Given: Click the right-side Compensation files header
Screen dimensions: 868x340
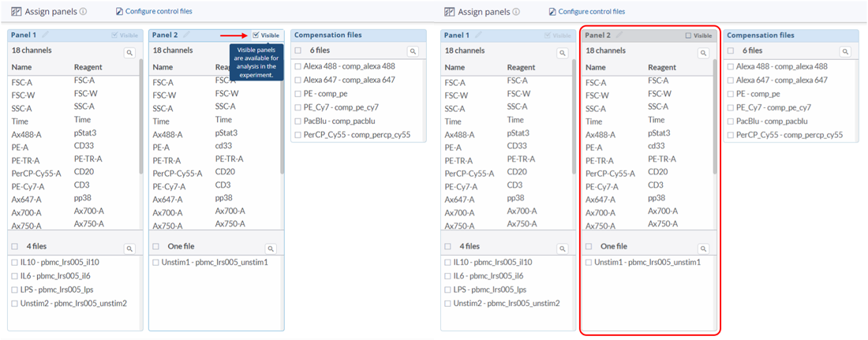Looking at the screenshot, I should (x=760, y=35).
